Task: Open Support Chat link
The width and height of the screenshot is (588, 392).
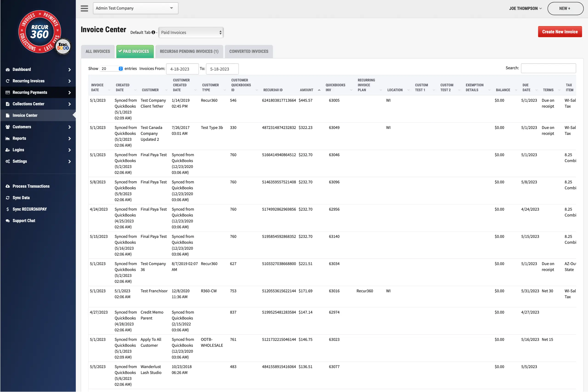Action: point(24,221)
